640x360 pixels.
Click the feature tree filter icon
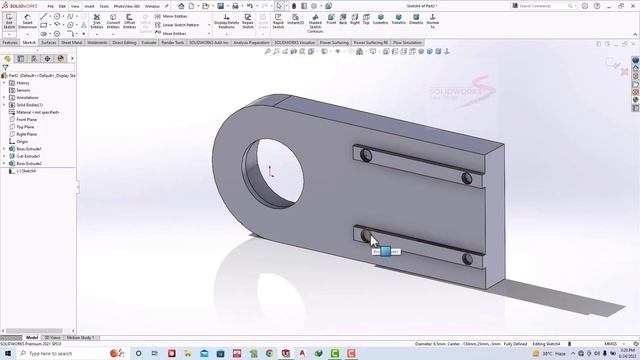pos(5,67)
